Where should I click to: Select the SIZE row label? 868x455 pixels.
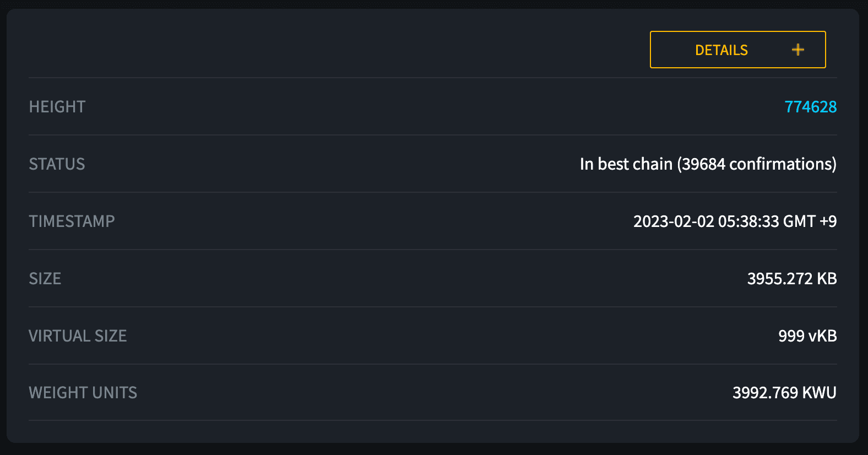tap(45, 279)
